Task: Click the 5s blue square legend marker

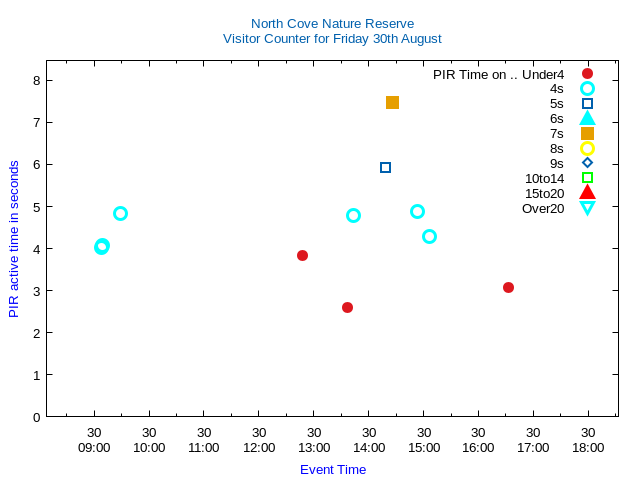Action: (x=587, y=104)
